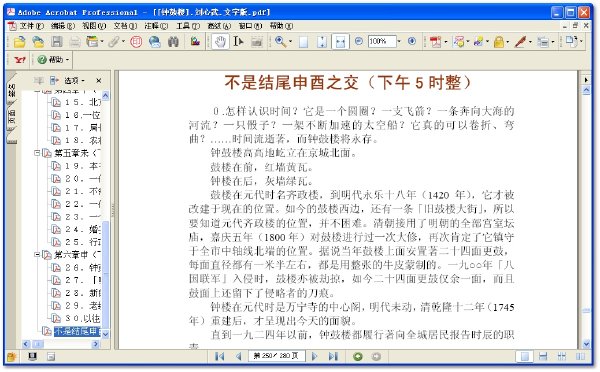Go to next page button
The width and height of the screenshot is (600, 372).
(315, 356)
